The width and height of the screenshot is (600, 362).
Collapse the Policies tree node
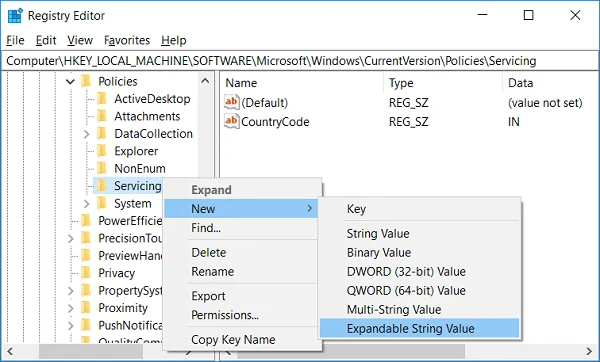point(70,81)
